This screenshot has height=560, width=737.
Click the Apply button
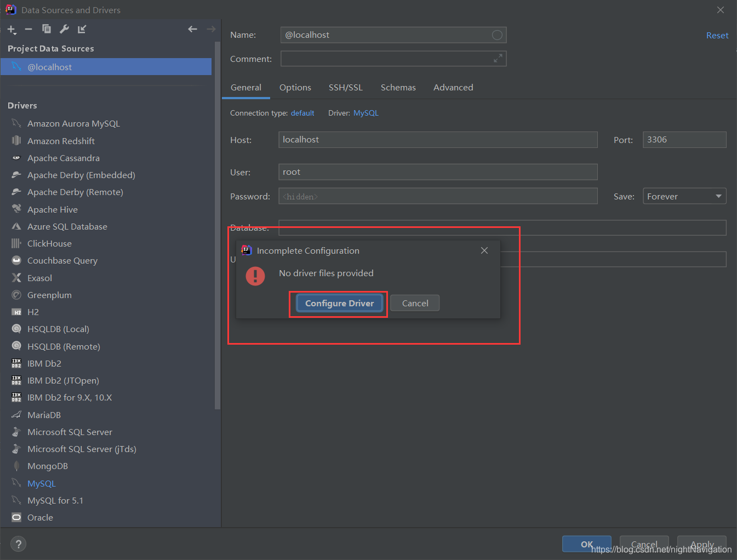pyautogui.click(x=702, y=544)
